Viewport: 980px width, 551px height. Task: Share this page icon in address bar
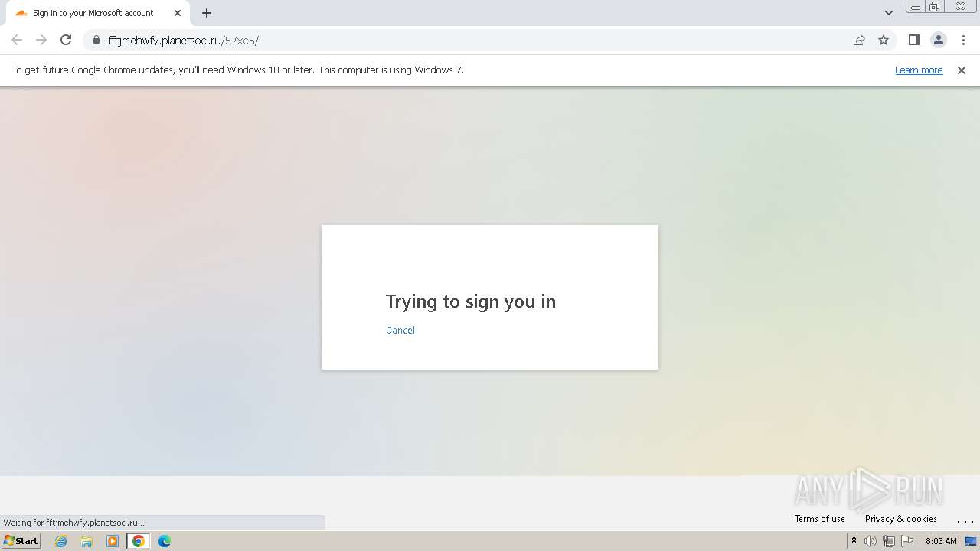click(x=859, y=40)
